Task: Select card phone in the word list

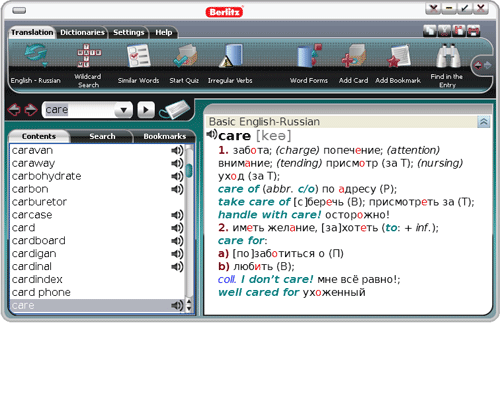Action: [97, 292]
